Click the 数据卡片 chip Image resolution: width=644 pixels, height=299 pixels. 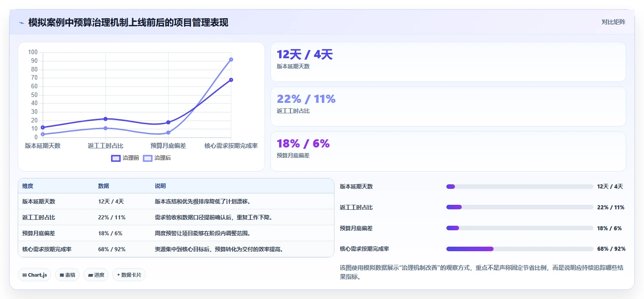point(129,275)
